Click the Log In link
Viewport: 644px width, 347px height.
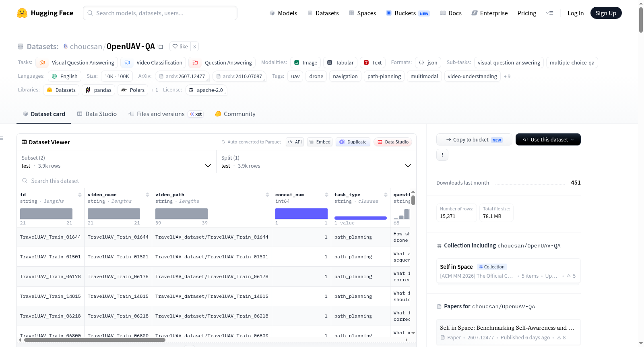[576, 13]
